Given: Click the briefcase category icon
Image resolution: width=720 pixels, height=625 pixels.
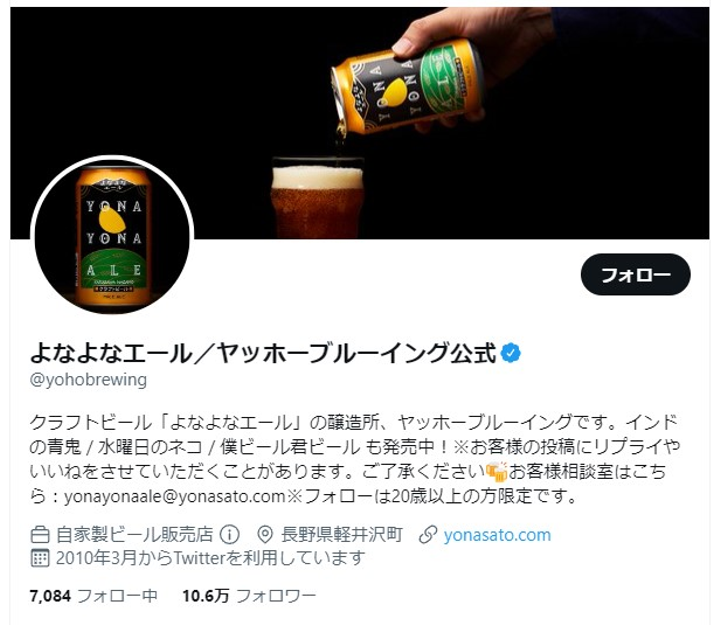Looking at the screenshot, I should pyautogui.click(x=40, y=535).
